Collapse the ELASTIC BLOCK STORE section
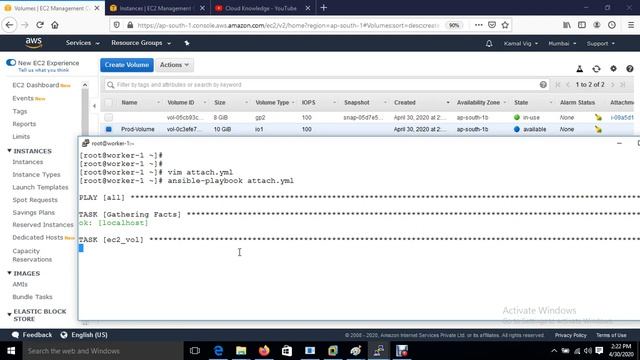 pyautogui.click(x=9, y=314)
